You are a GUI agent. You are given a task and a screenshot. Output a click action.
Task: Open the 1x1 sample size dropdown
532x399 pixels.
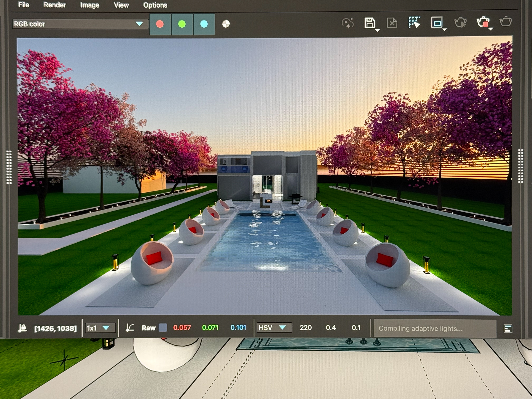[100, 328]
